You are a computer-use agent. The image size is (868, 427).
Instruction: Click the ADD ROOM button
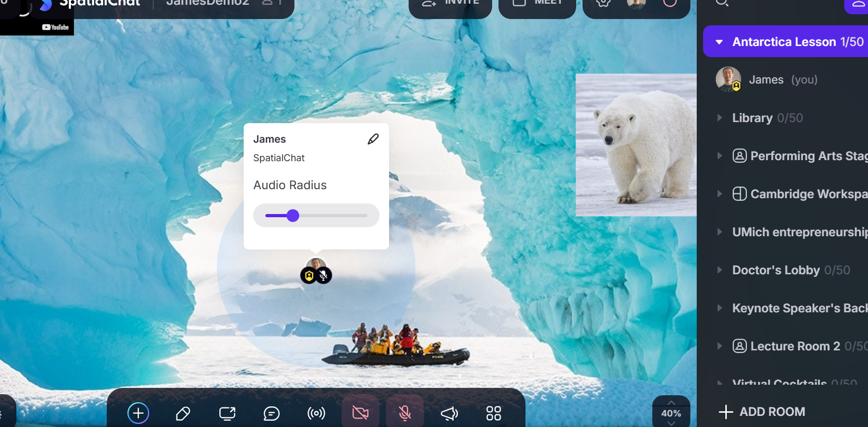762,412
